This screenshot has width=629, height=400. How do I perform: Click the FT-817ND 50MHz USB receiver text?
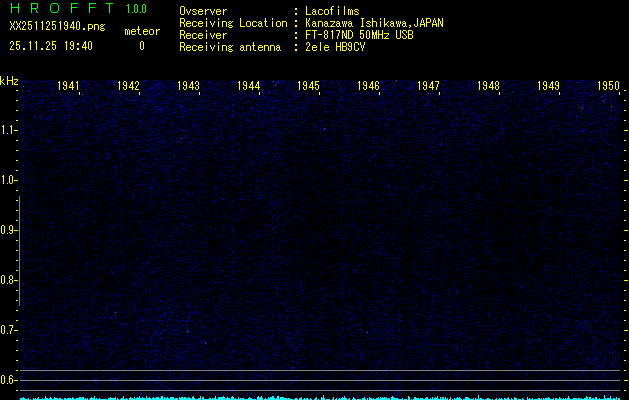click(360, 34)
